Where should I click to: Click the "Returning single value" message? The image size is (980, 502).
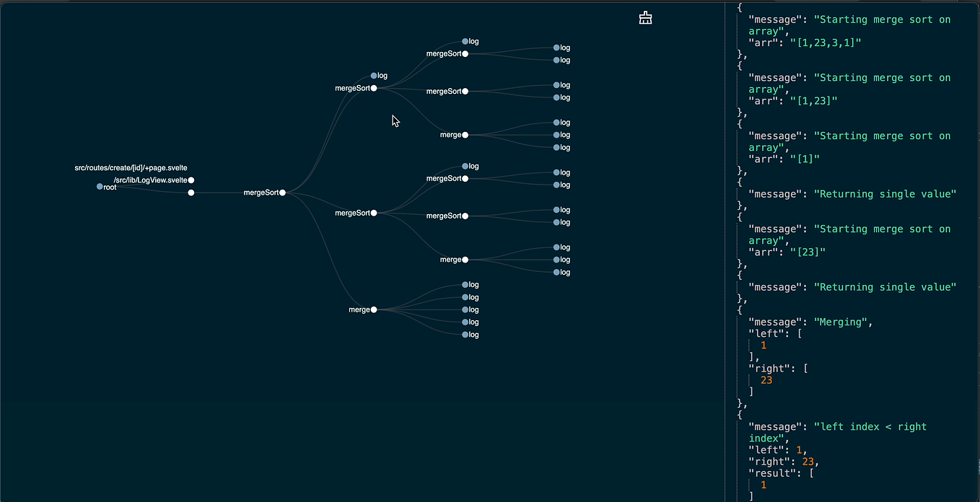coord(885,193)
